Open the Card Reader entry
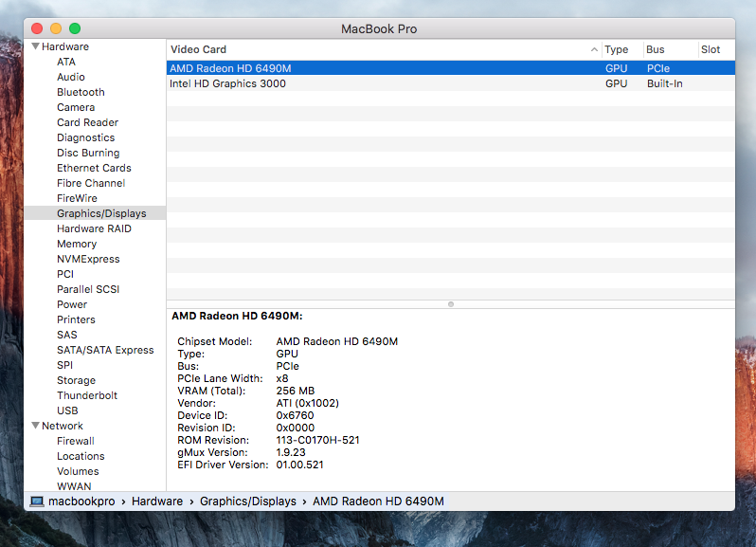Image resolution: width=756 pixels, height=547 pixels. tap(88, 122)
